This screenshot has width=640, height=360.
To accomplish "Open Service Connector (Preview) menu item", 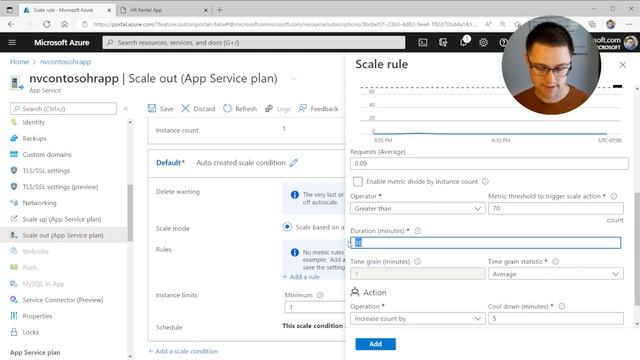I will (x=63, y=300).
